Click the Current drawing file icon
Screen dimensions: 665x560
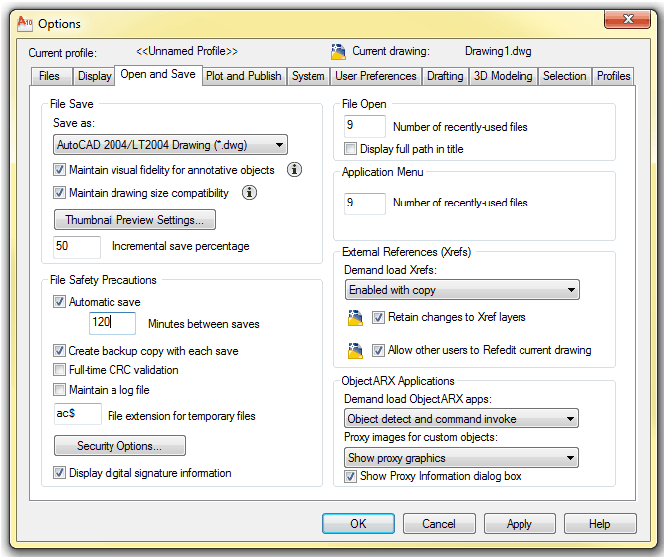[338, 51]
